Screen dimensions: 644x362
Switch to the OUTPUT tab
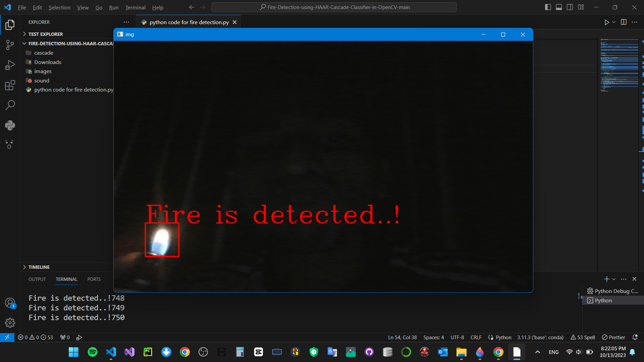tap(37, 279)
